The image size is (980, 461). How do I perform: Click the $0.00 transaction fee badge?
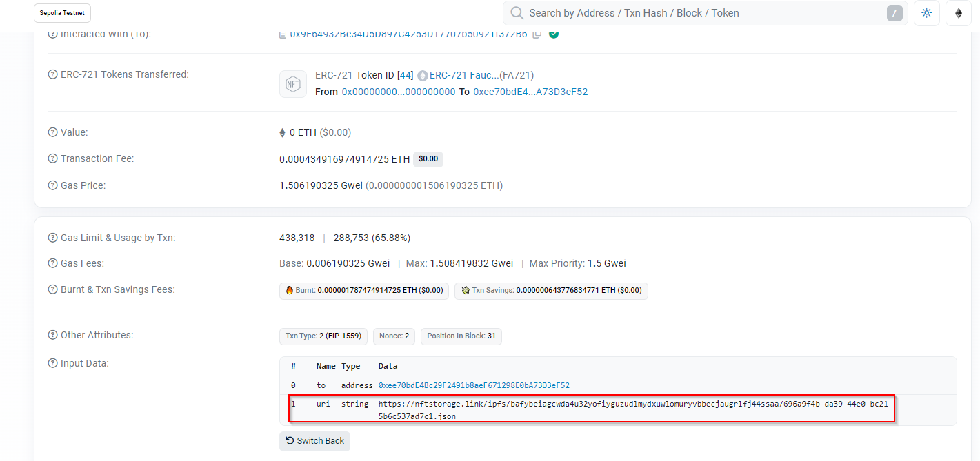click(x=428, y=159)
